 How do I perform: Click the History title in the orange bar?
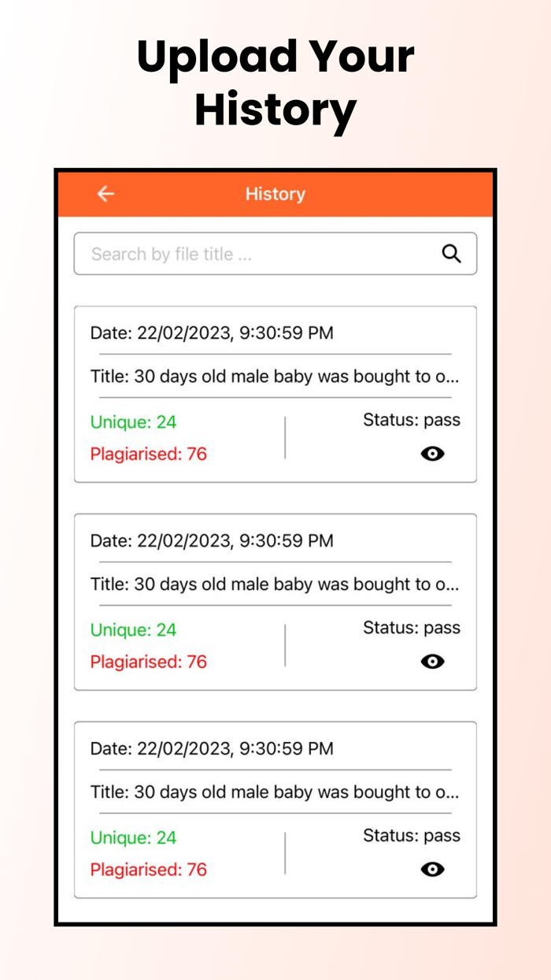point(275,194)
